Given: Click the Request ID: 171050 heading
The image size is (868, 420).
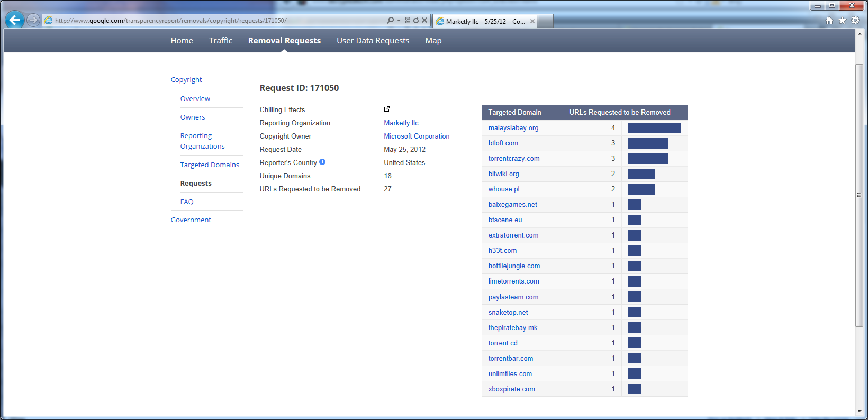Looking at the screenshot, I should click(299, 88).
